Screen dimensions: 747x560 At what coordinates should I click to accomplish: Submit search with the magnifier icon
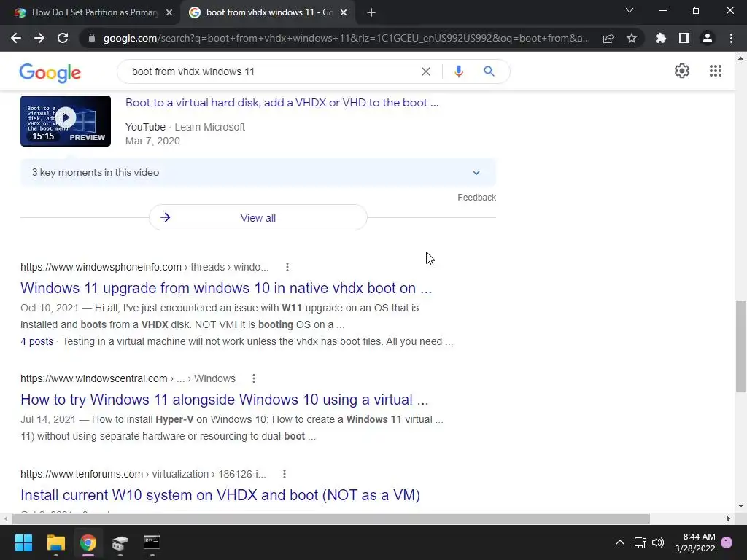click(489, 71)
